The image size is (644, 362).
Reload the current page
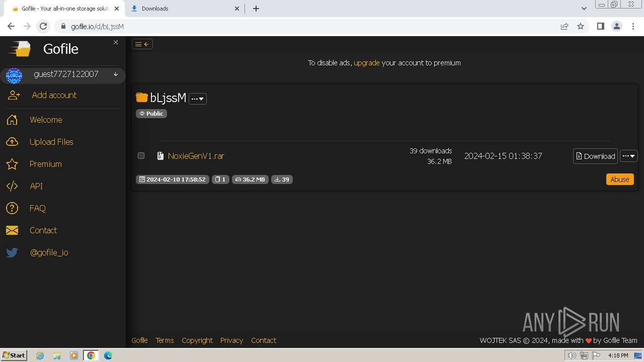pos(43,27)
